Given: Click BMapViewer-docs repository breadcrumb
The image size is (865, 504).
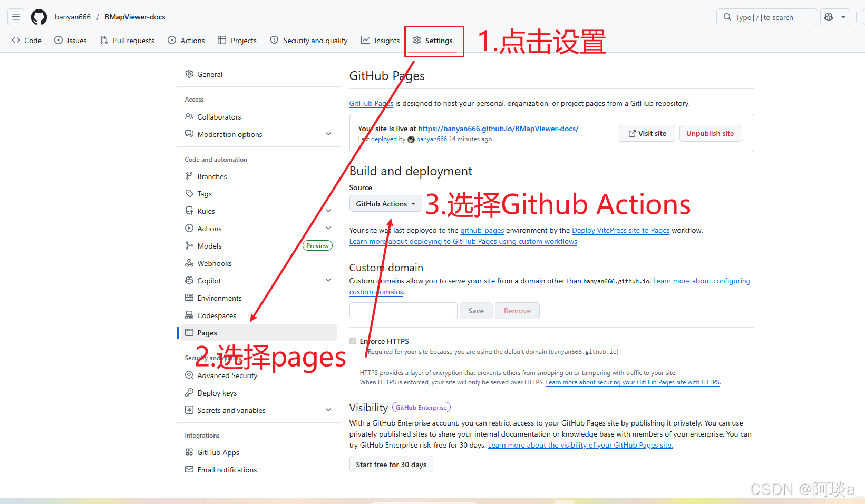Looking at the screenshot, I should click(x=135, y=17).
